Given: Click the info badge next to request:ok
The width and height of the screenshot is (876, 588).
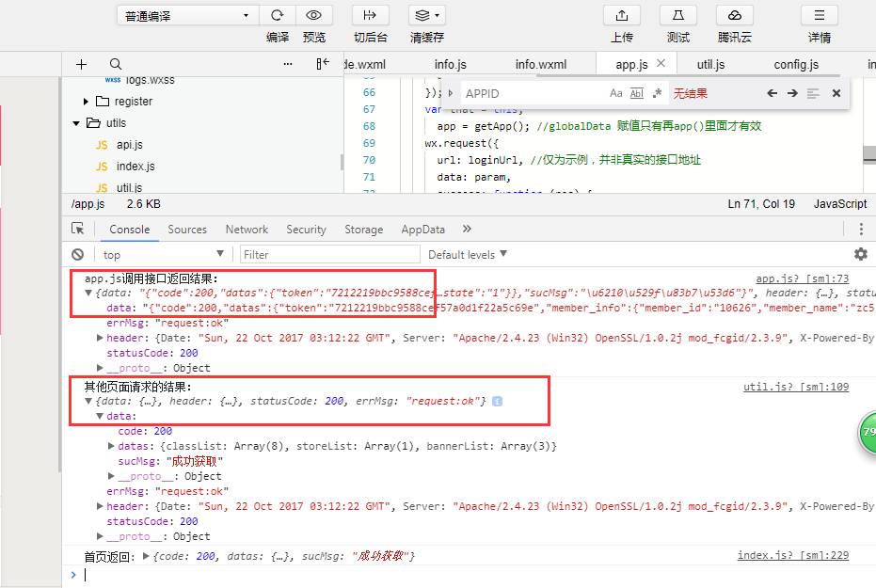Looking at the screenshot, I should pyautogui.click(x=497, y=401).
